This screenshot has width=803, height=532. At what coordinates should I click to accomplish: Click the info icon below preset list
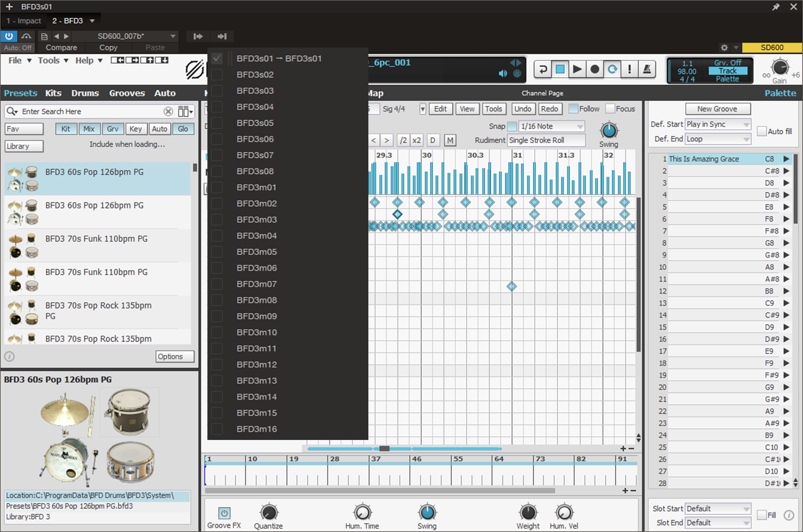9,356
